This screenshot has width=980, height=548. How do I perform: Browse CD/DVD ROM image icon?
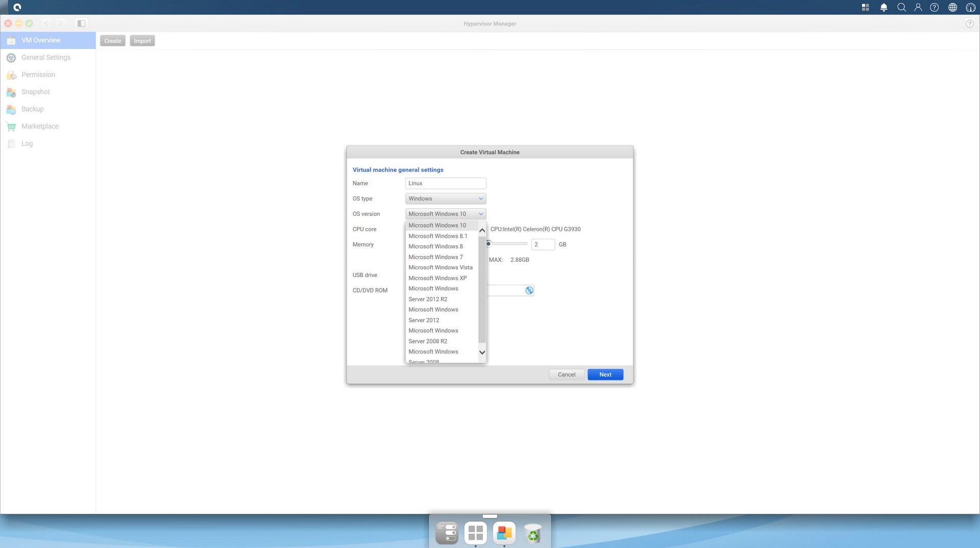click(x=529, y=290)
